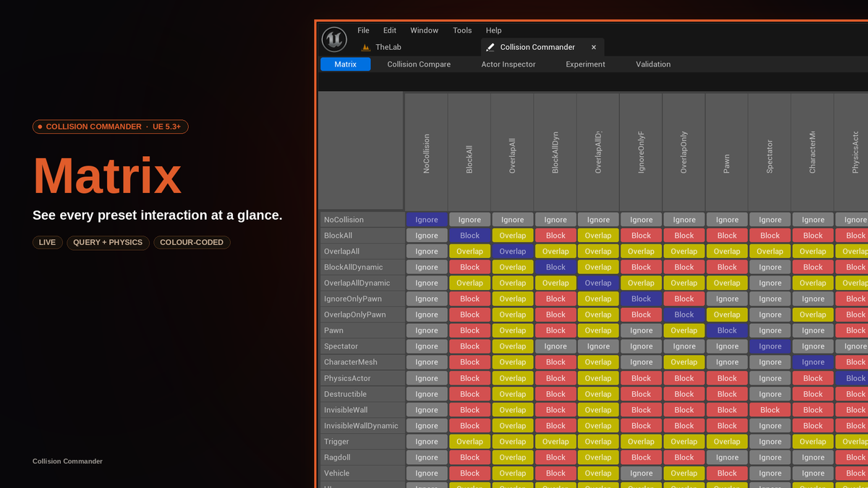Click the Pawn column header
The height and width of the screenshot is (488, 868).
tap(727, 151)
